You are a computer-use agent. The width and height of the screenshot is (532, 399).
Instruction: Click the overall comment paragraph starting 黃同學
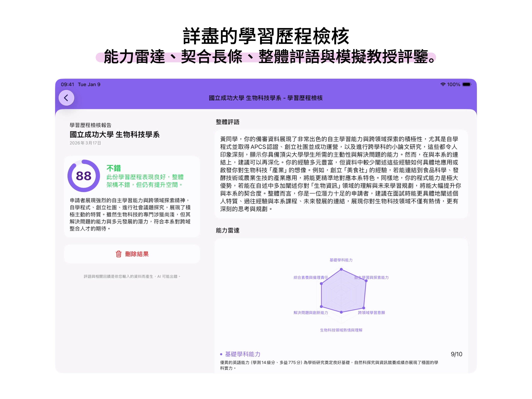[341, 174]
